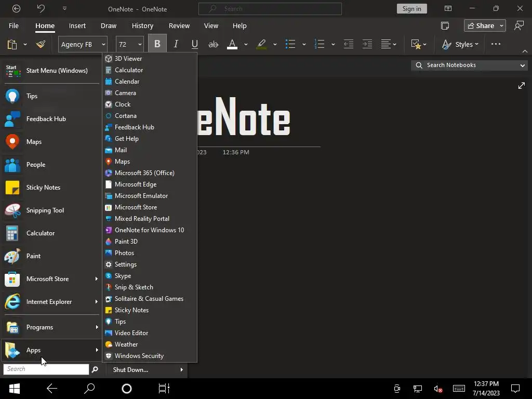Click the numbered list icon
The height and width of the screenshot is (399, 532).
tap(320, 44)
